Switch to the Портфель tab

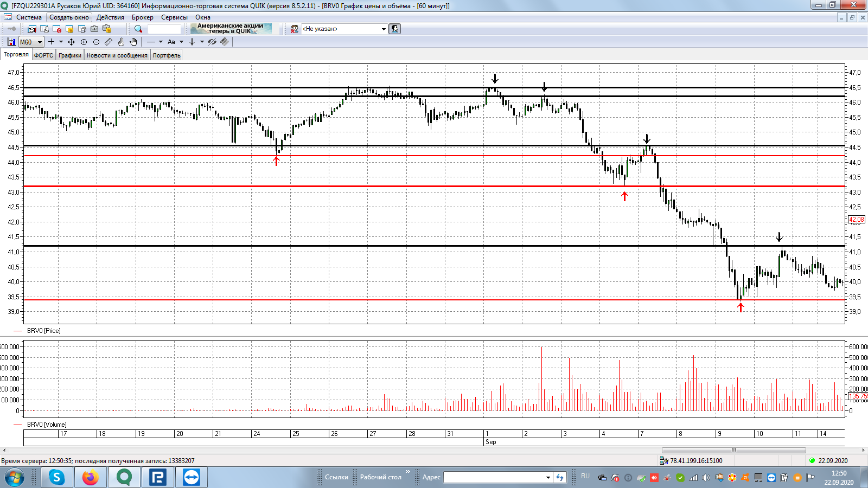[167, 55]
